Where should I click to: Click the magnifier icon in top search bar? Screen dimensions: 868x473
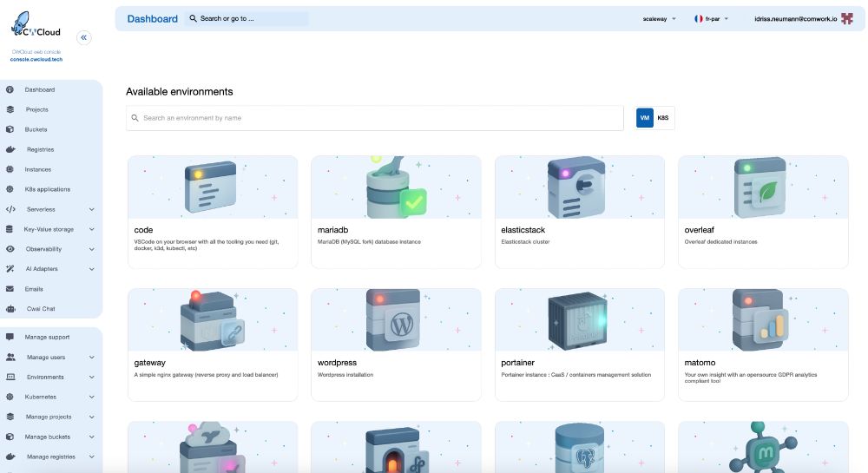193,18
